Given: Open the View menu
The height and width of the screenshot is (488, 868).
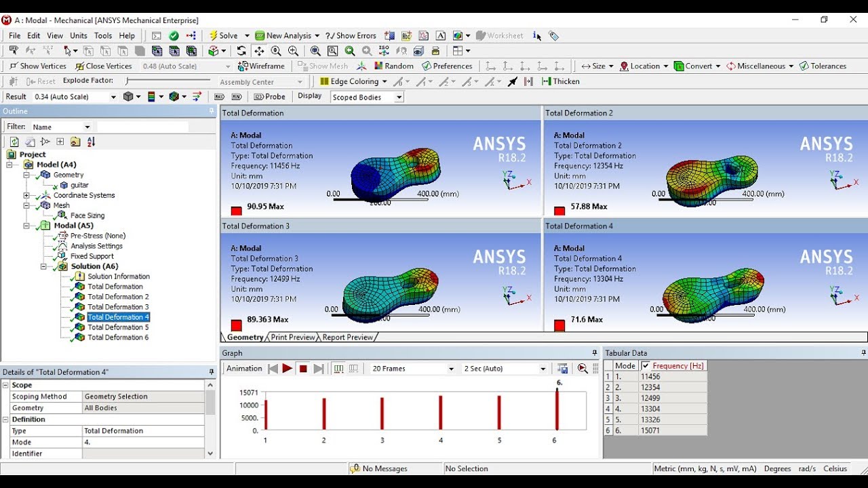Looking at the screenshot, I should [x=55, y=36].
